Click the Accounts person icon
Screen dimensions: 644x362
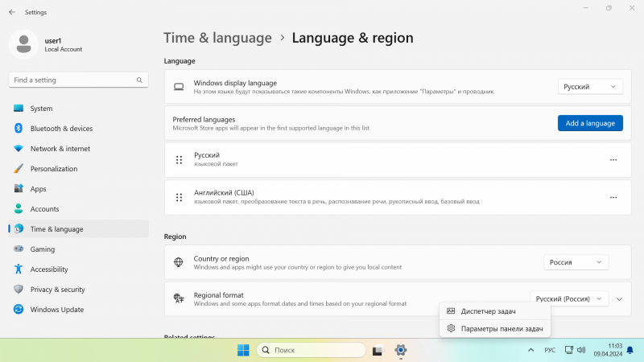click(x=19, y=208)
